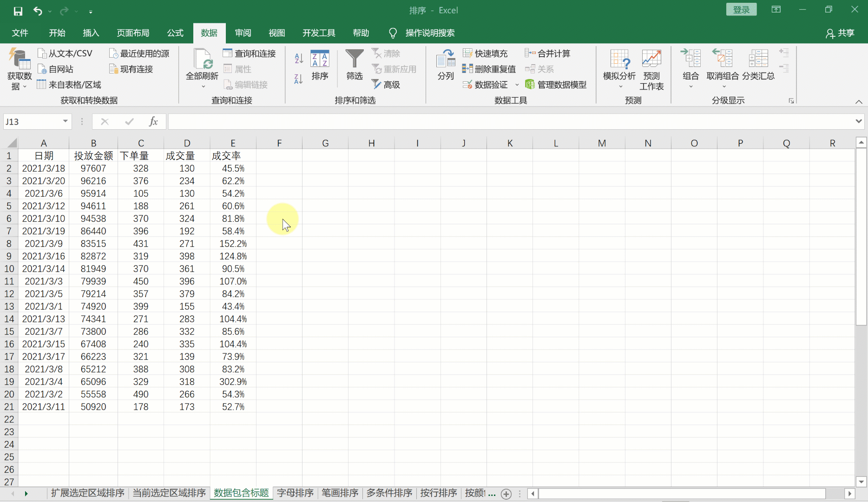Screen dimensions: 868x502
Task: Toggle the Filter (筛选) funnel
Action: pyautogui.click(x=355, y=65)
